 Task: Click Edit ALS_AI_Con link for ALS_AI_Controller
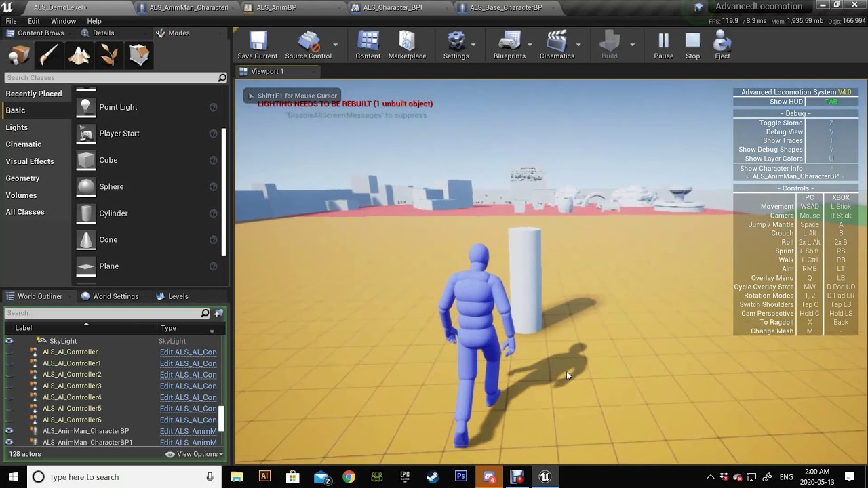click(189, 352)
